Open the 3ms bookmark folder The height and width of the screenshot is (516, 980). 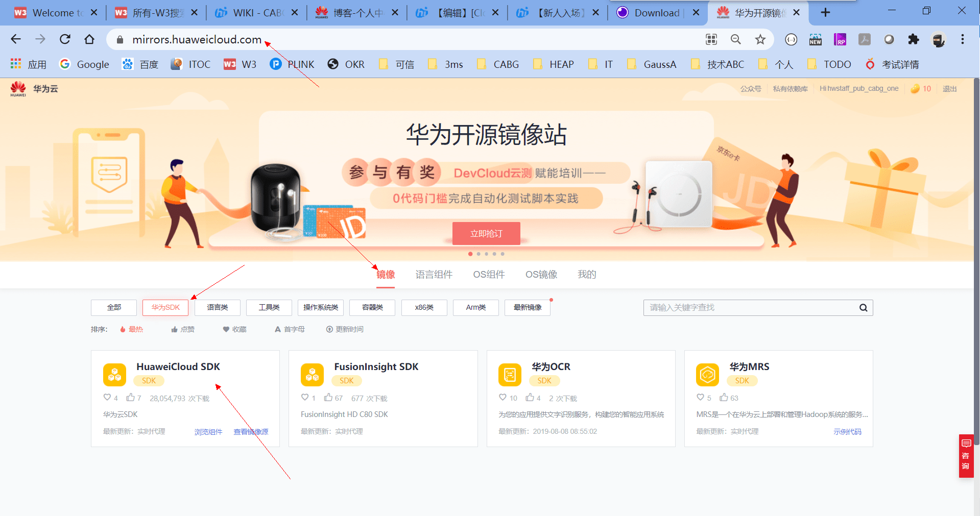[x=445, y=64]
